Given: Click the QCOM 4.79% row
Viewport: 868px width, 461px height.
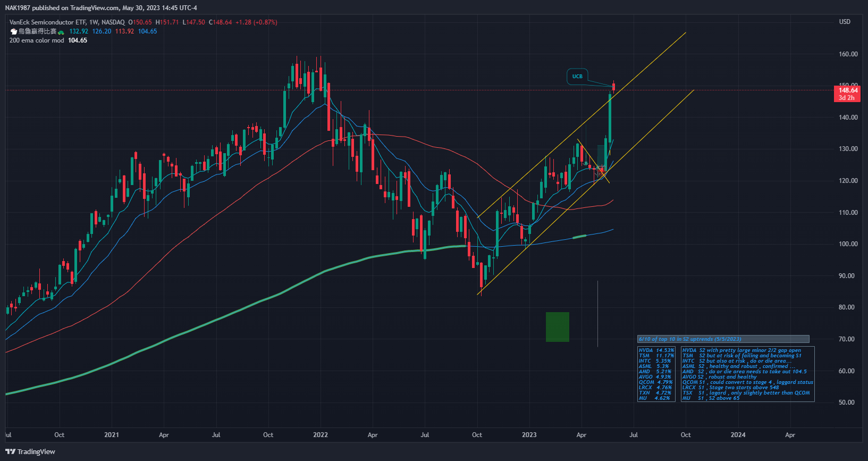Looking at the screenshot, I should pyautogui.click(x=655, y=382).
